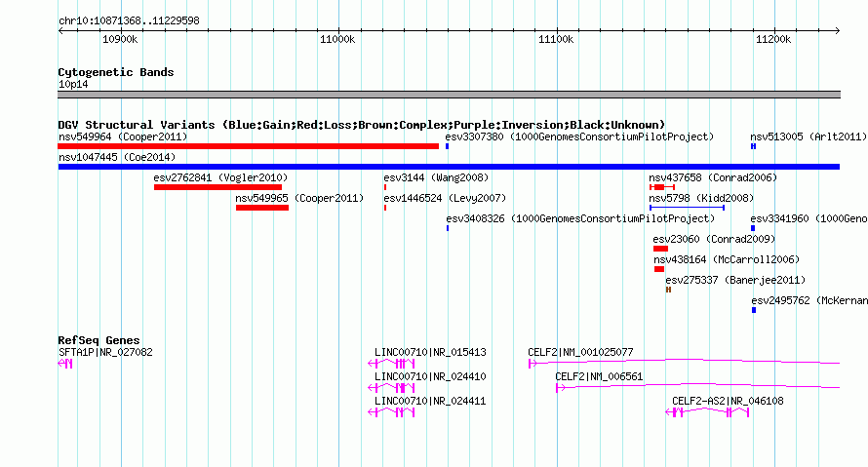Open the LINC00710|NR_024411 gene label

[x=430, y=401]
